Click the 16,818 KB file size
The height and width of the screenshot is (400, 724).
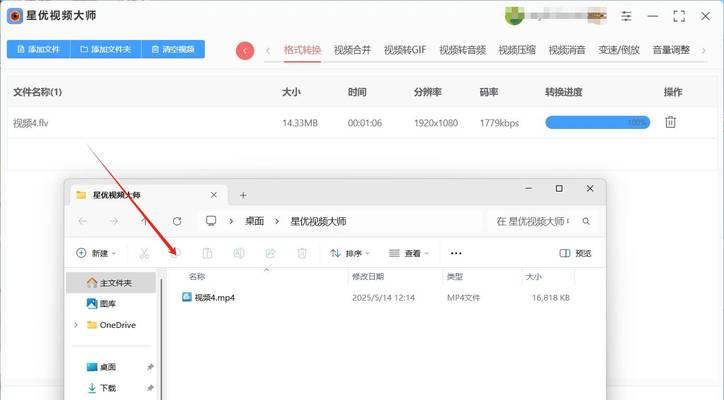point(550,298)
